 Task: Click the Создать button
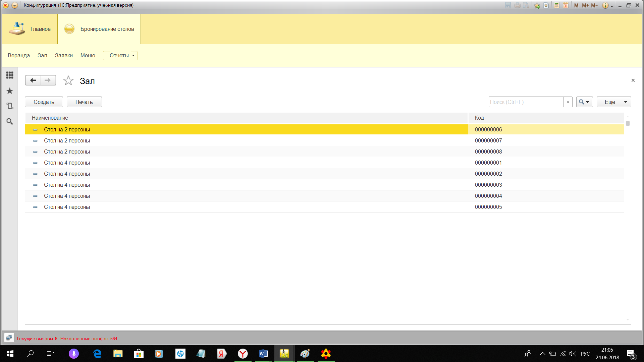pyautogui.click(x=44, y=102)
